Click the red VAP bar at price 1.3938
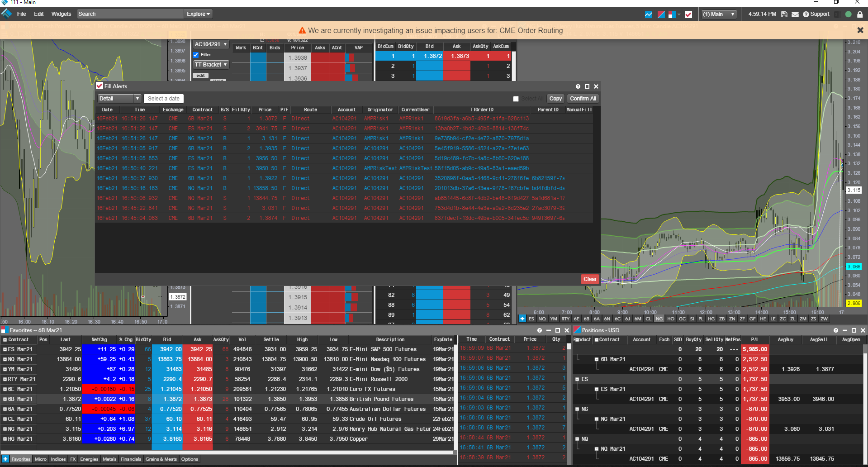This screenshot has height=467, width=868. pos(351,58)
